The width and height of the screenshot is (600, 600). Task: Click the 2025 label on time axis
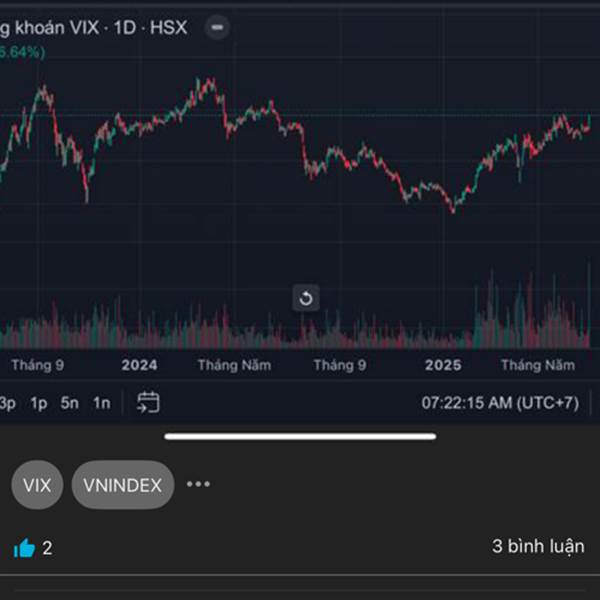coord(443,365)
